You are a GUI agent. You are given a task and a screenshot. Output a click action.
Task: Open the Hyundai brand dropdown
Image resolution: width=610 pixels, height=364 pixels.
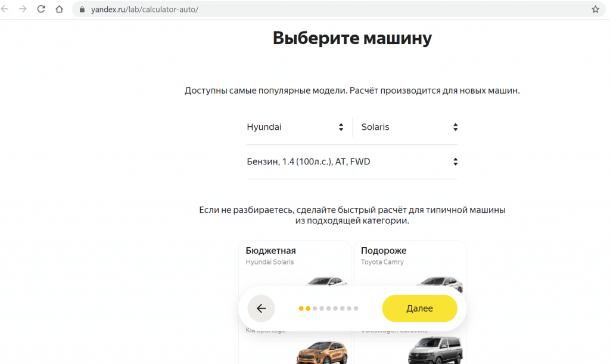pyautogui.click(x=295, y=127)
